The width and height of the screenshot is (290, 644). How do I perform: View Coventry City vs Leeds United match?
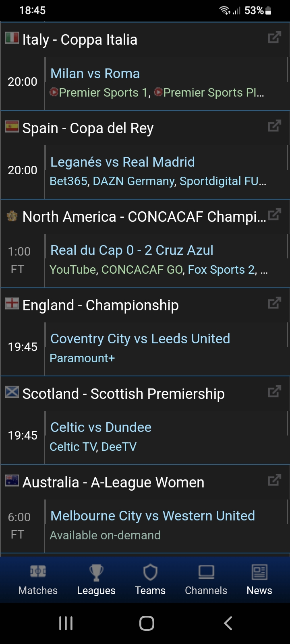pos(140,339)
